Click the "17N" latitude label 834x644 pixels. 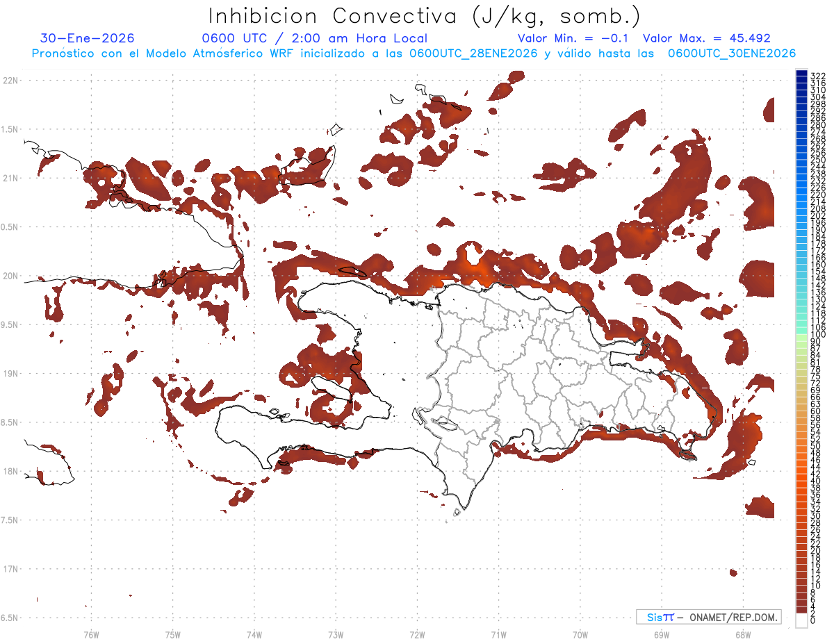(11, 569)
